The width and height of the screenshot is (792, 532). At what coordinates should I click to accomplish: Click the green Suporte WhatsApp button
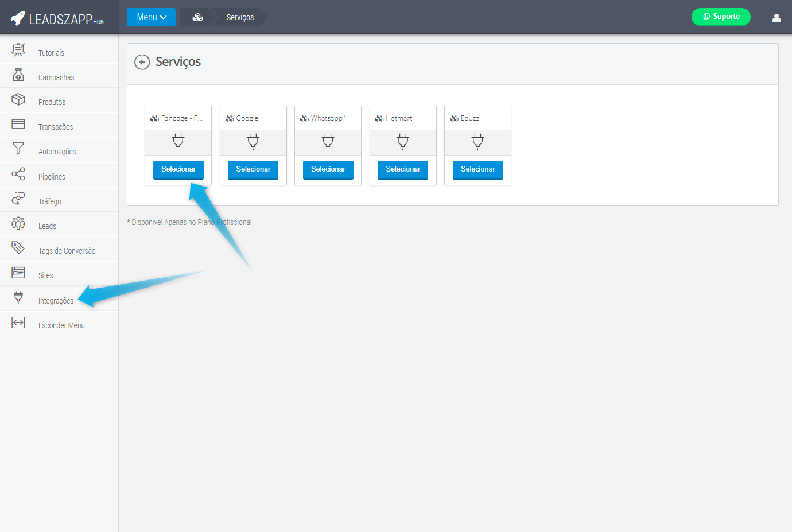click(720, 17)
